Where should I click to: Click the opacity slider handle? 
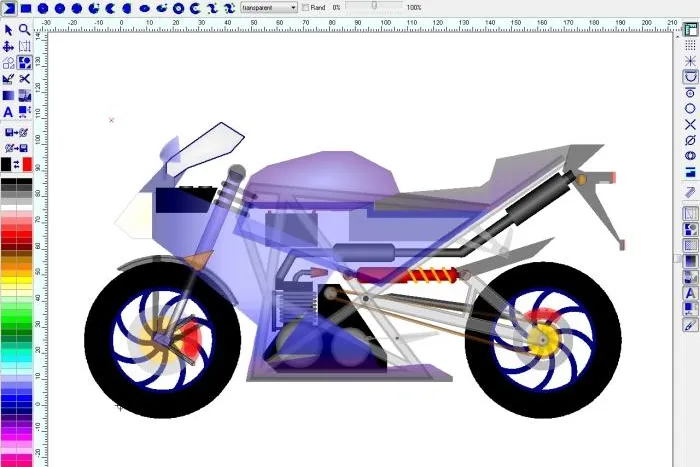tap(374, 5)
